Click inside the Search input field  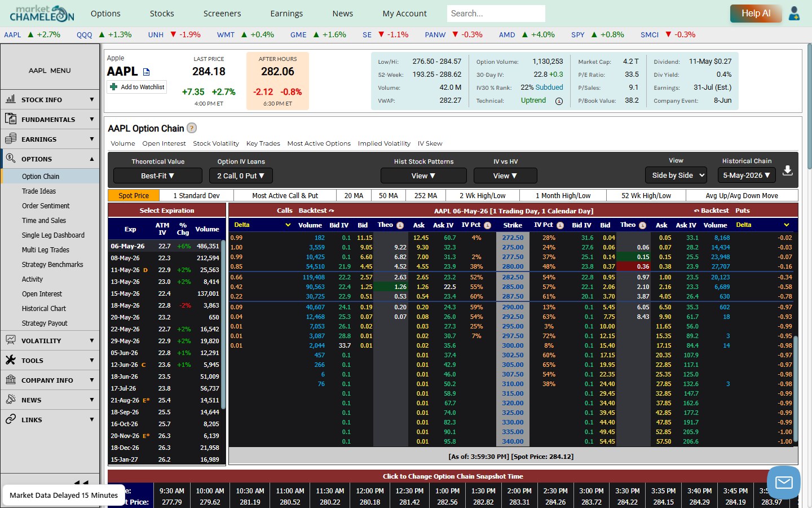pos(496,14)
